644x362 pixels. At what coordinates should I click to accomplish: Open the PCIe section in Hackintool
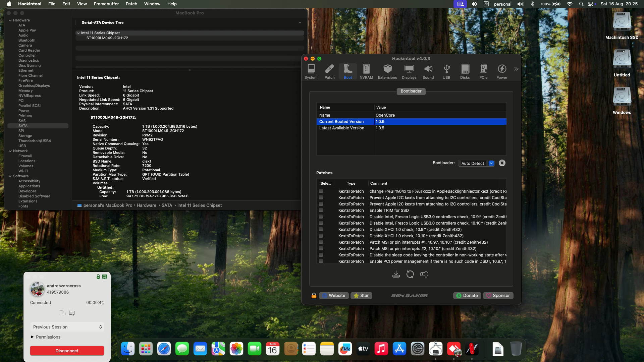click(x=483, y=72)
